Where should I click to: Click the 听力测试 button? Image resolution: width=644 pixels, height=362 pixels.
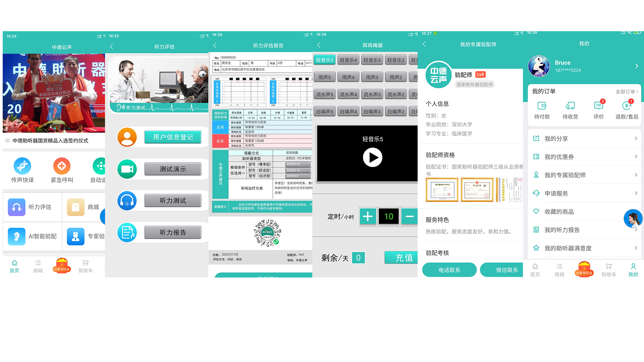[x=173, y=200]
